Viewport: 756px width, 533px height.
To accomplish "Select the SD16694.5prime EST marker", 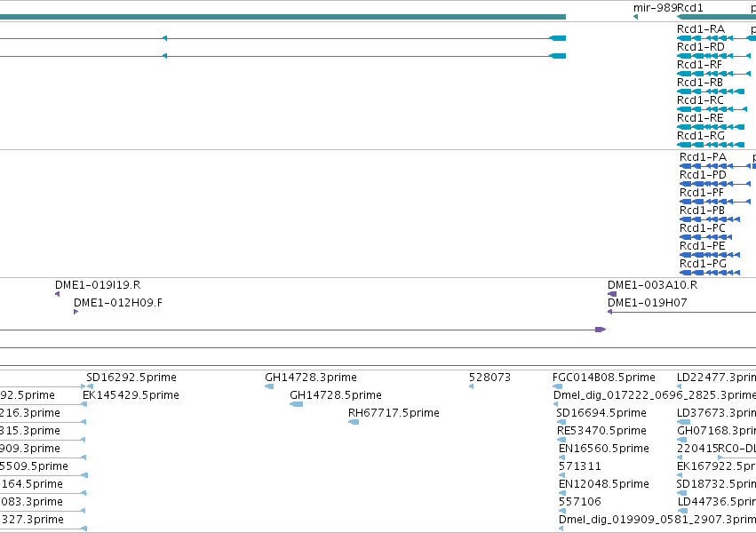I will (561, 422).
